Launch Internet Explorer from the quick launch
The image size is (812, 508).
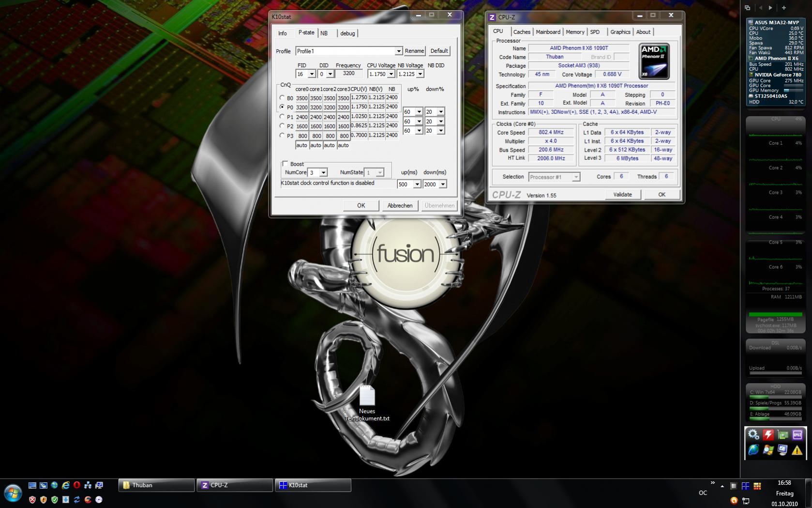65,485
